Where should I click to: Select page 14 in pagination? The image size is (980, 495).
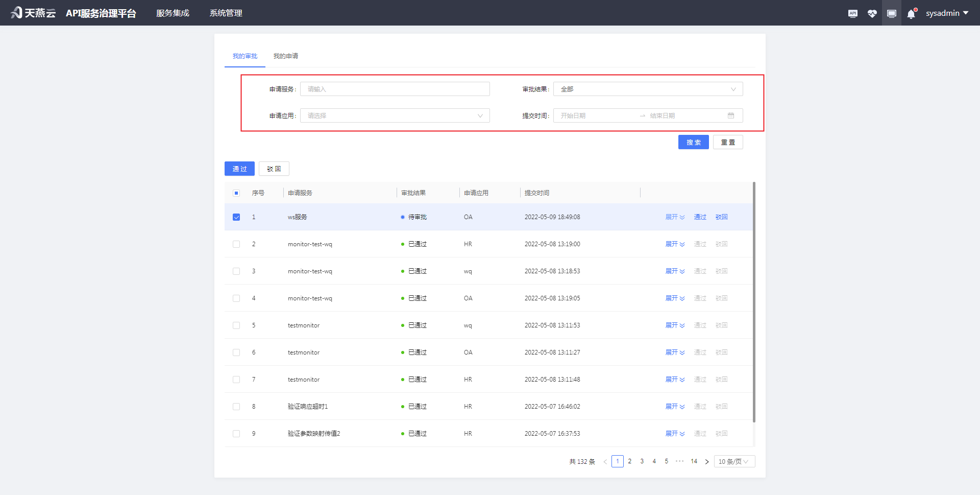(694, 461)
